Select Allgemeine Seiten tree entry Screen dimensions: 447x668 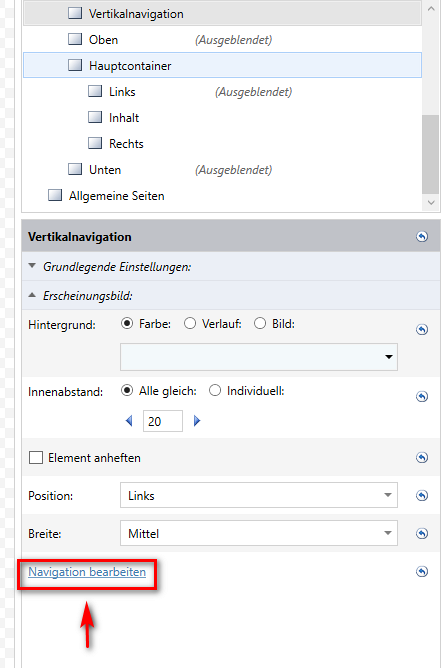(x=116, y=196)
